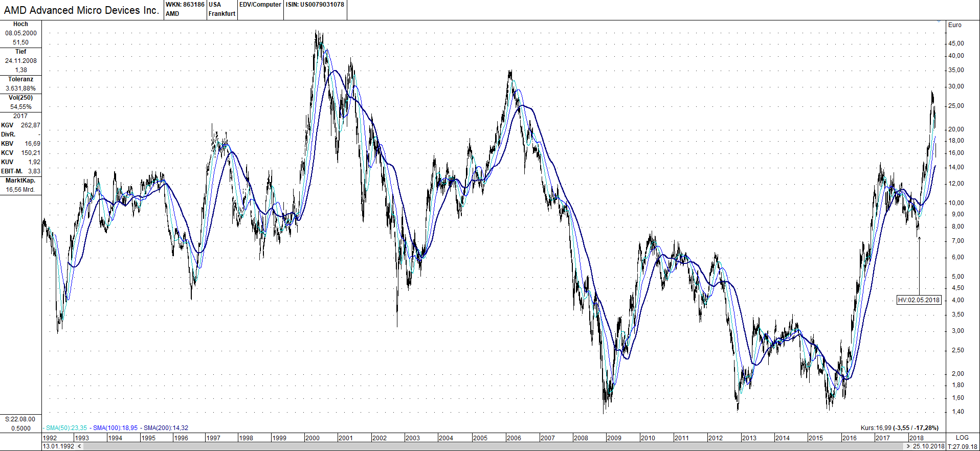This screenshot has width=980, height=451.
Task: Click the 1996 year on the time axis
Action: (x=181, y=438)
